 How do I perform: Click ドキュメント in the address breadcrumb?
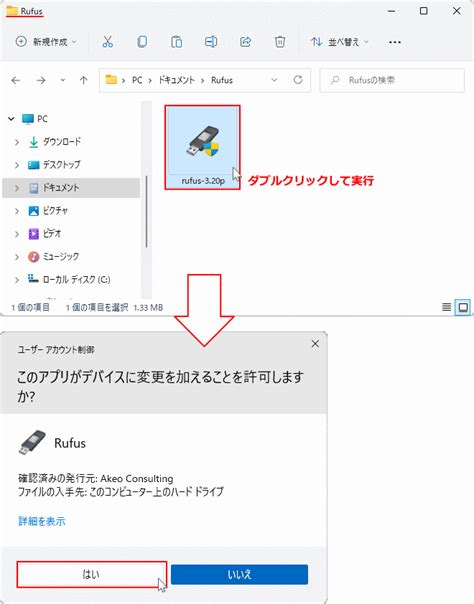(176, 80)
